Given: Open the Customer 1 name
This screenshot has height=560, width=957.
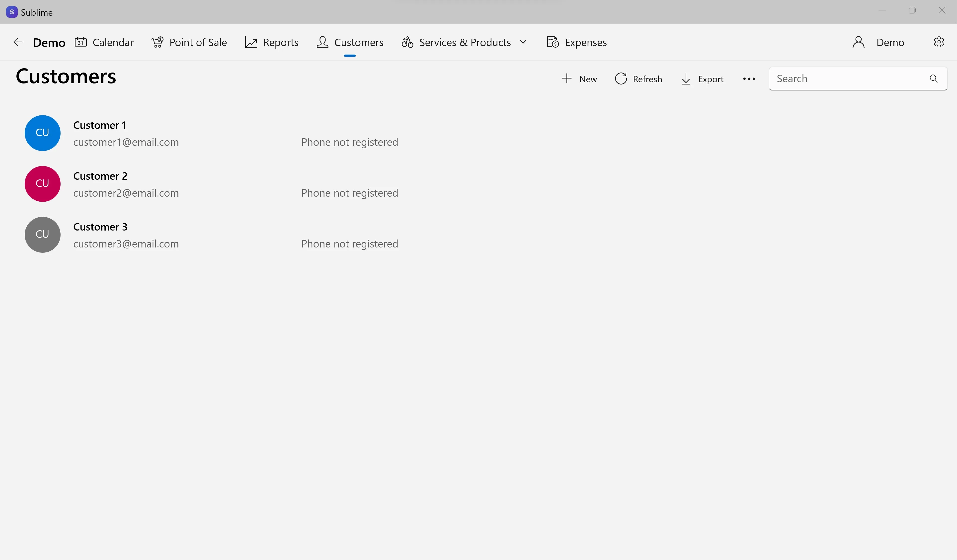Looking at the screenshot, I should click(99, 125).
